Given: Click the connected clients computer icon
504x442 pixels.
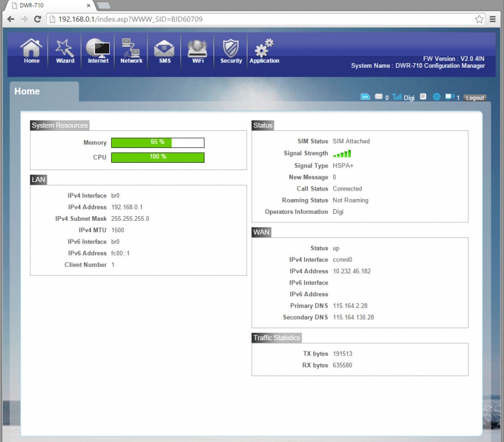Looking at the screenshot, I should [x=450, y=97].
